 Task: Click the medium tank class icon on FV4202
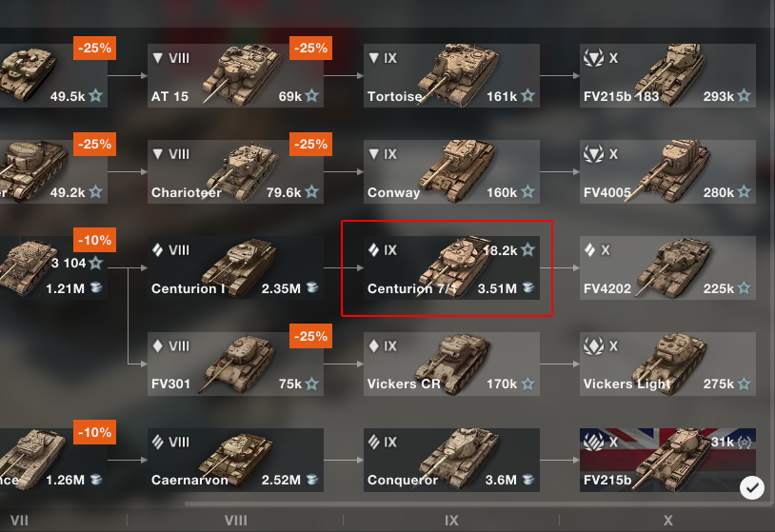[x=590, y=250]
